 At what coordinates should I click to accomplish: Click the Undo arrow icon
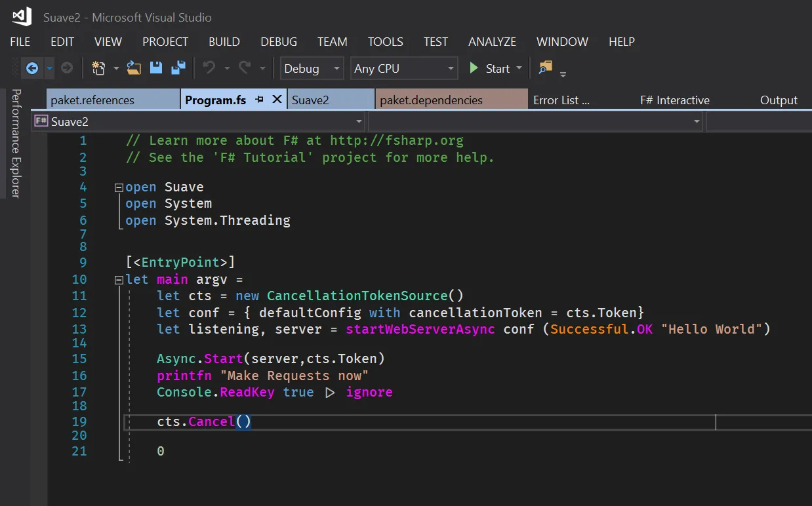(x=209, y=68)
